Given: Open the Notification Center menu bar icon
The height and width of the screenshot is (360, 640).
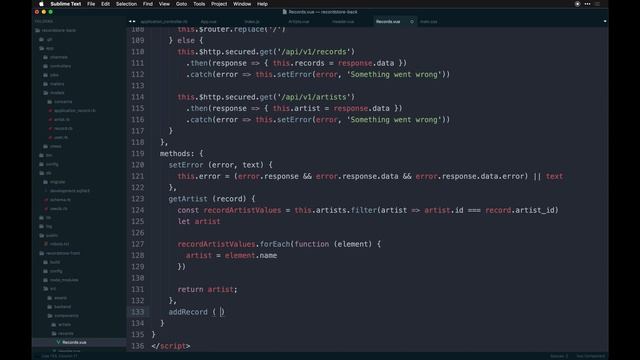Looking at the screenshot, I should (597, 4).
